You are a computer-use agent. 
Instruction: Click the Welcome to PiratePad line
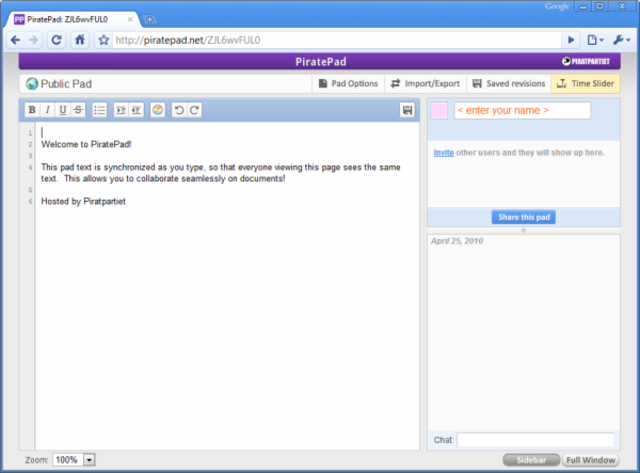[86, 144]
